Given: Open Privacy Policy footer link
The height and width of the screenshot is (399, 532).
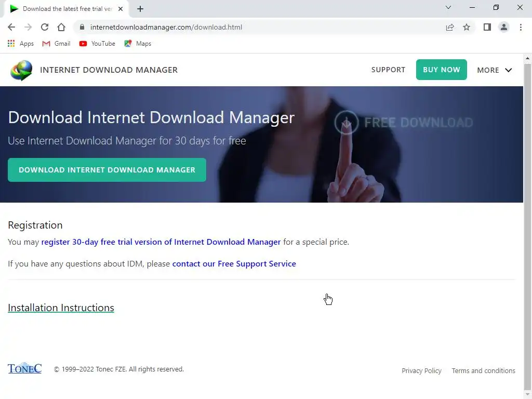Looking at the screenshot, I should coord(421,370).
